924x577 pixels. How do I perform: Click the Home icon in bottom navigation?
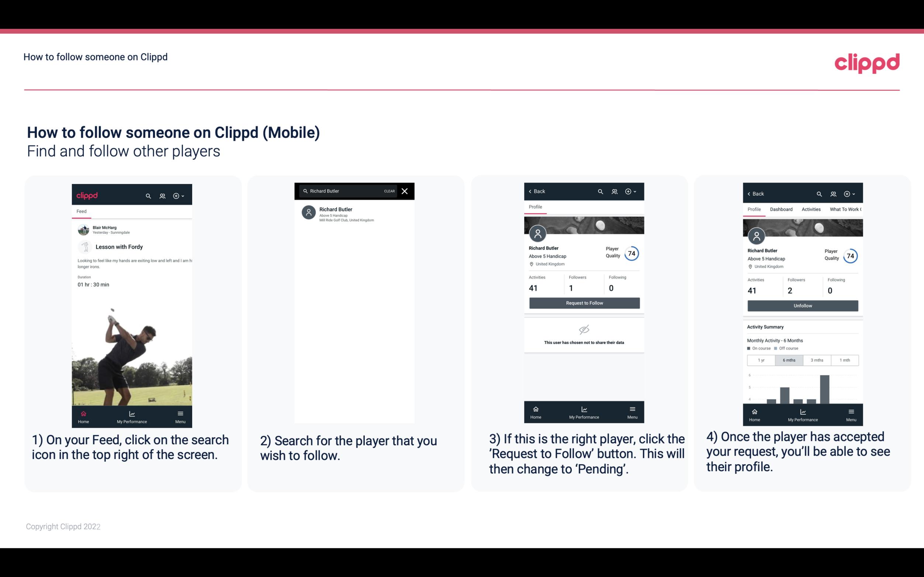[84, 412]
